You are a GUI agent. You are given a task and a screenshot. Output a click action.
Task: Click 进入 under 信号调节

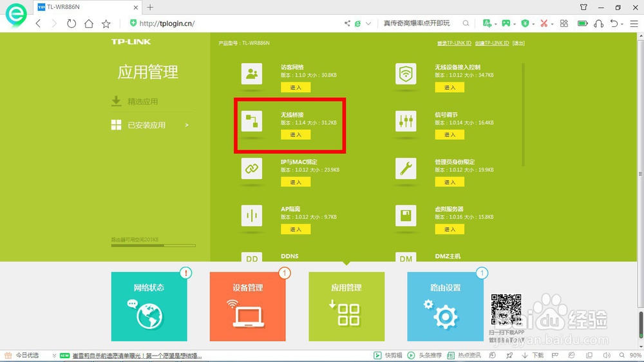coord(450,135)
